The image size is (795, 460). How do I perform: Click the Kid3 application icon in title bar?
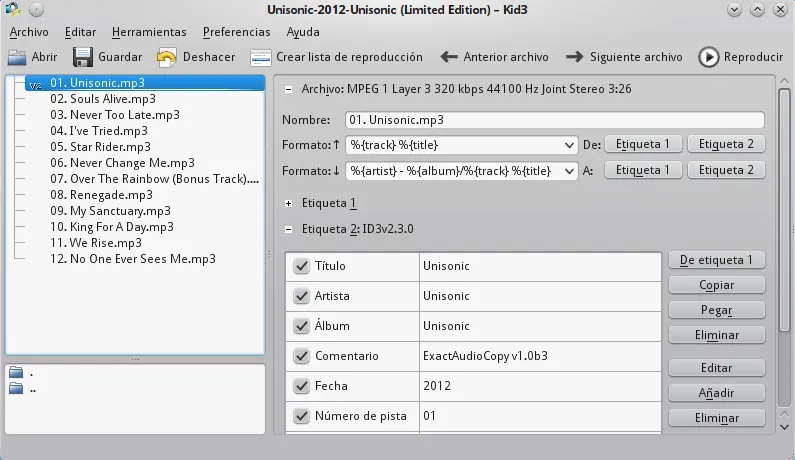(13, 9)
